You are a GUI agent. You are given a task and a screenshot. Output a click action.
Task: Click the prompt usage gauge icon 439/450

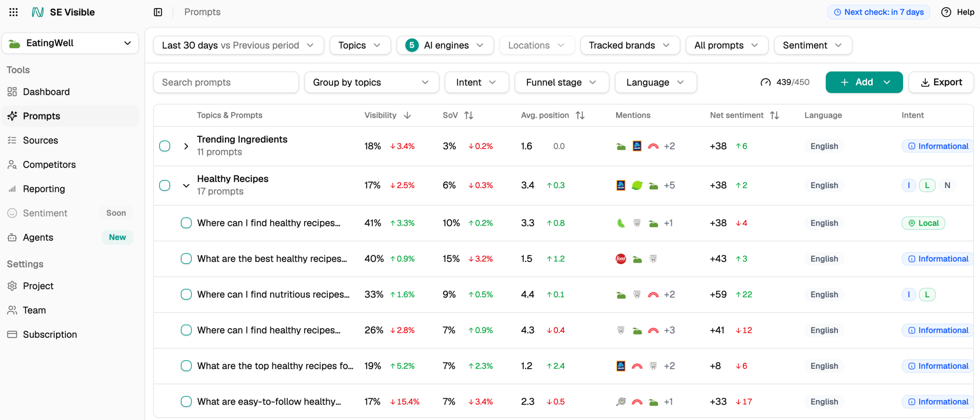pyautogui.click(x=766, y=82)
